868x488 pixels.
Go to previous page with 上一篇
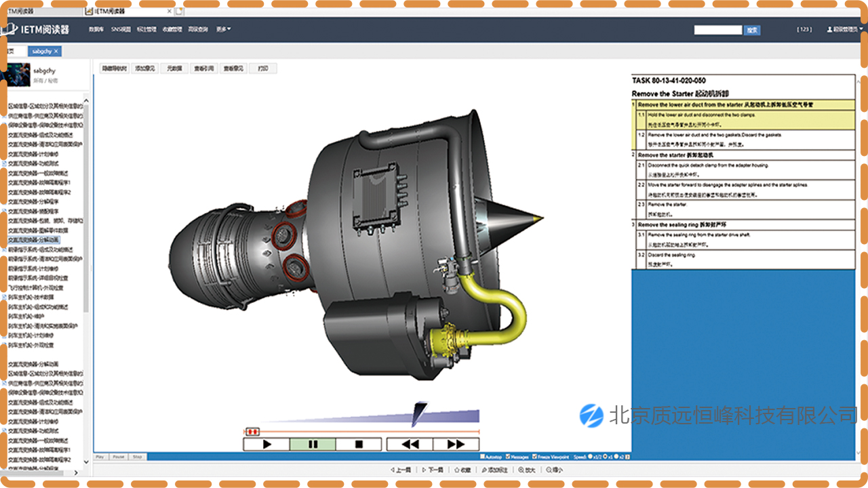401,470
